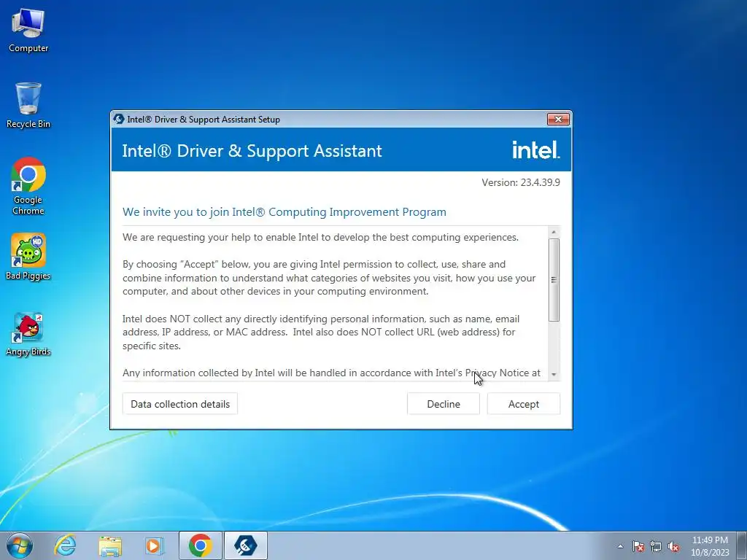This screenshot has width=747, height=560.
Task: Click the Accept button
Action: pyautogui.click(x=524, y=404)
